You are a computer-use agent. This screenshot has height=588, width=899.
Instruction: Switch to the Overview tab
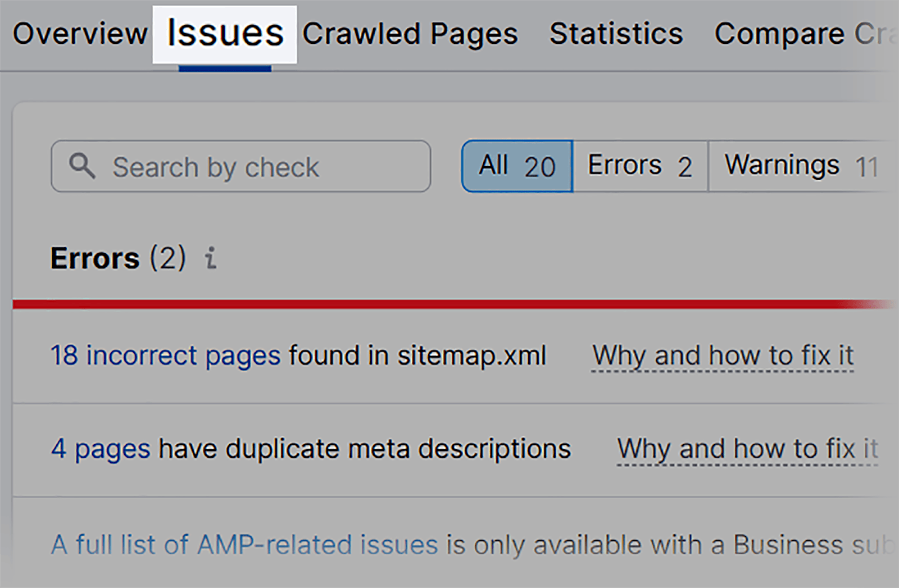[82, 34]
